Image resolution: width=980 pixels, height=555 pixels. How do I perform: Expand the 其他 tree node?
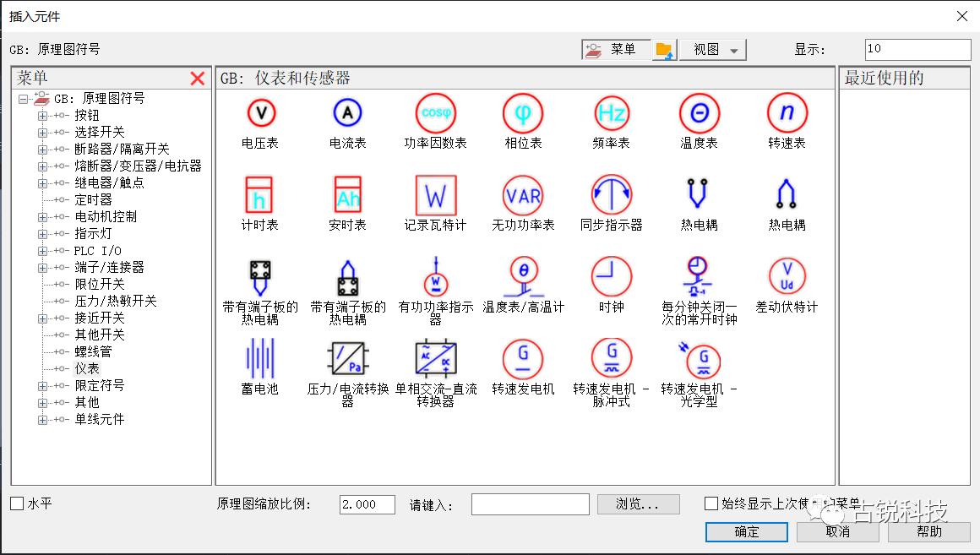42,402
